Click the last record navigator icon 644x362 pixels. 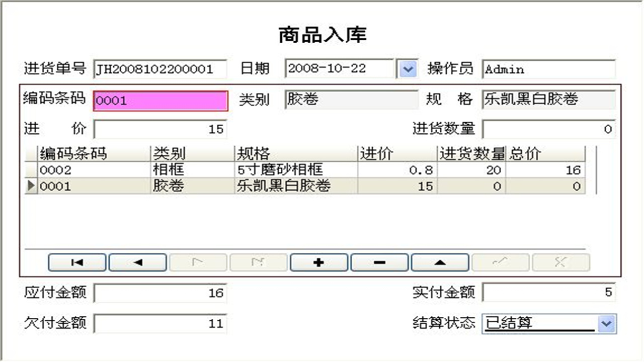258,262
